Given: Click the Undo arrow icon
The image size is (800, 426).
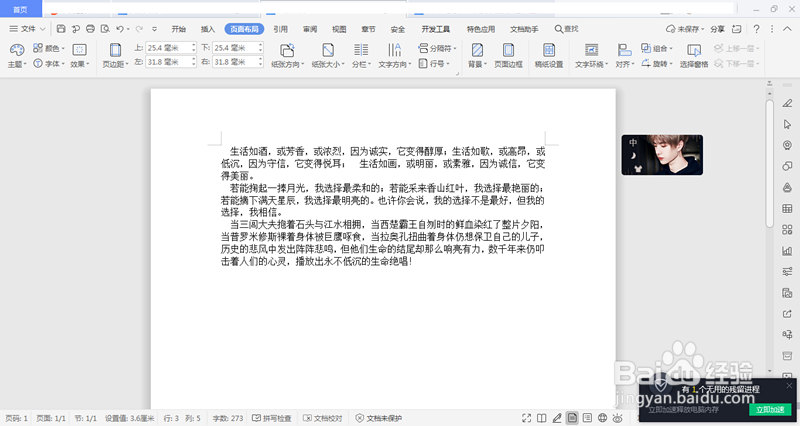Looking at the screenshot, I should coord(120,29).
